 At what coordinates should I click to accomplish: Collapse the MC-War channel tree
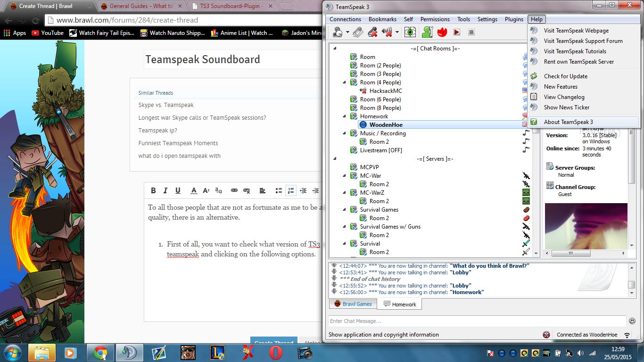(x=344, y=176)
